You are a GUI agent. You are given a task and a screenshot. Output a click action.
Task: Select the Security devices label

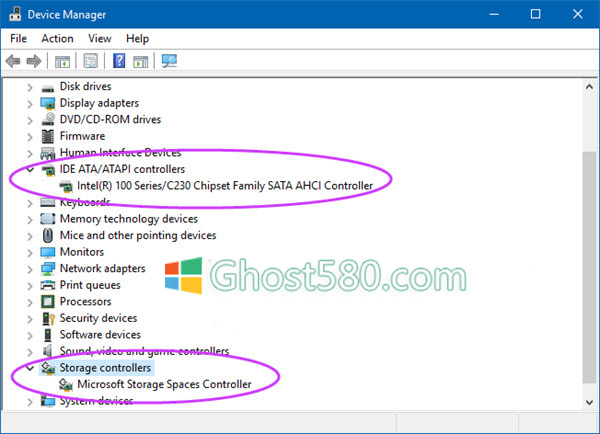click(98, 318)
